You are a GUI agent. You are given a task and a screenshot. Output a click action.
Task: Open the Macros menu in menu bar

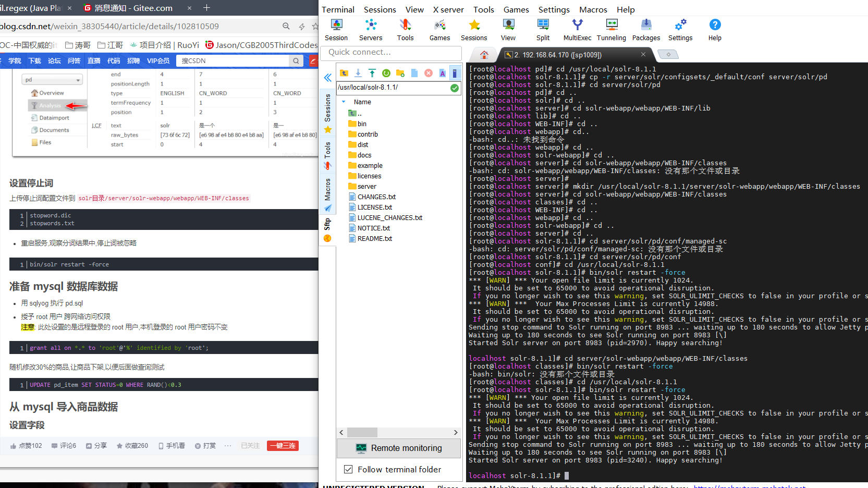[x=593, y=9]
